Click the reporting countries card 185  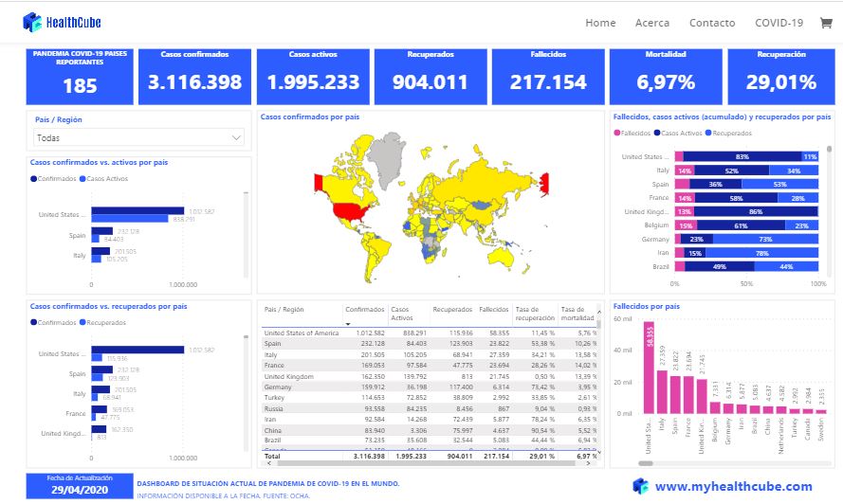click(80, 77)
